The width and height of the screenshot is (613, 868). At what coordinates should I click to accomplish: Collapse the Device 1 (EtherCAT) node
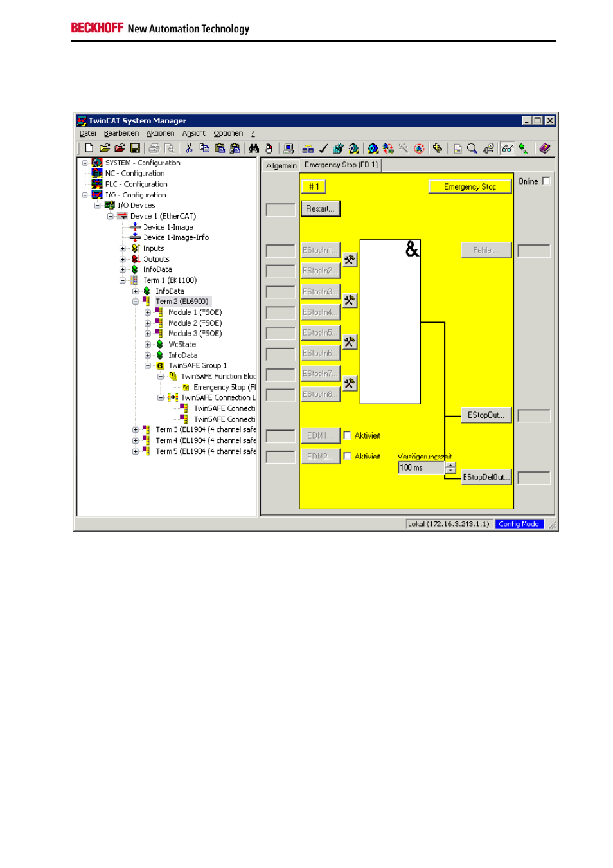coord(110,216)
